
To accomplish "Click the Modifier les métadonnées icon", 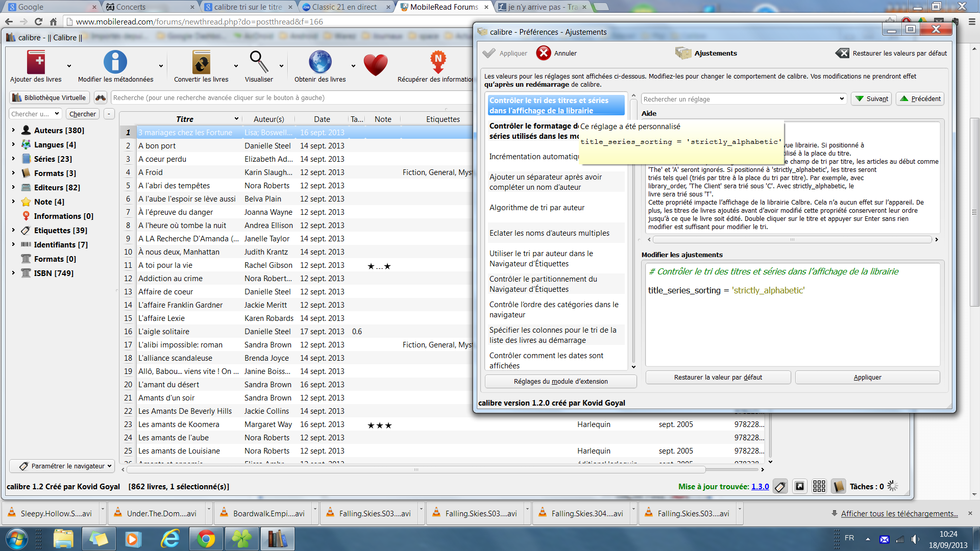I will 115,62.
